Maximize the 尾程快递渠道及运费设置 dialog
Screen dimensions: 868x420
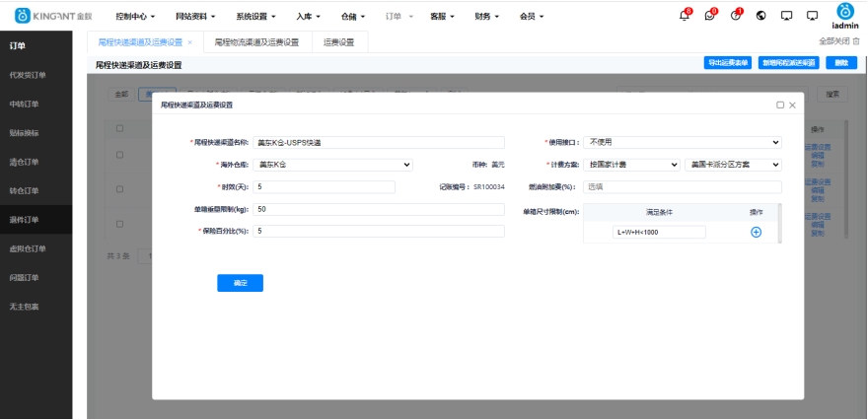click(780, 105)
